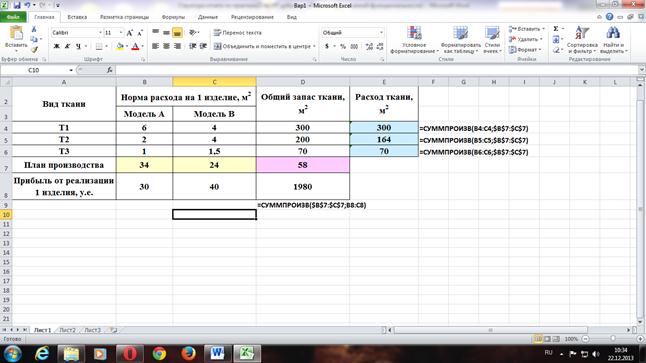Click the insert function fx icon

(x=110, y=70)
